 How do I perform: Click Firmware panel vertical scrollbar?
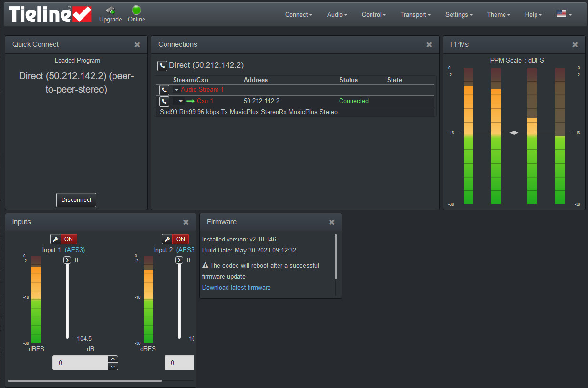click(x=336, y=256)
